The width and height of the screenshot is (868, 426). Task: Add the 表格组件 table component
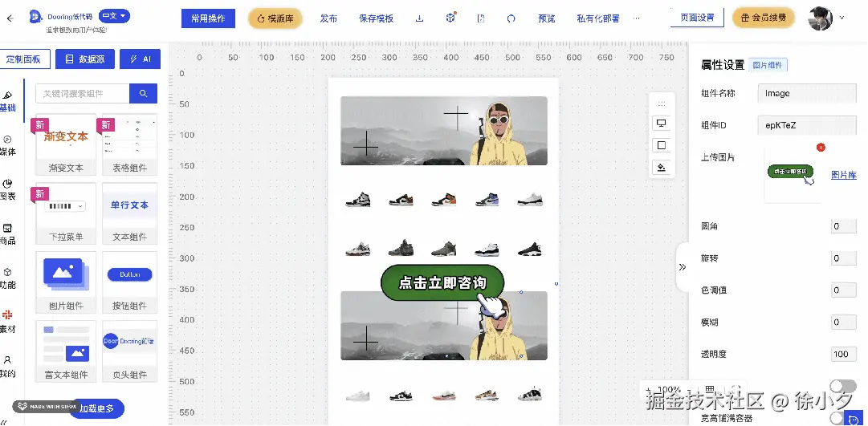point(129,144)
